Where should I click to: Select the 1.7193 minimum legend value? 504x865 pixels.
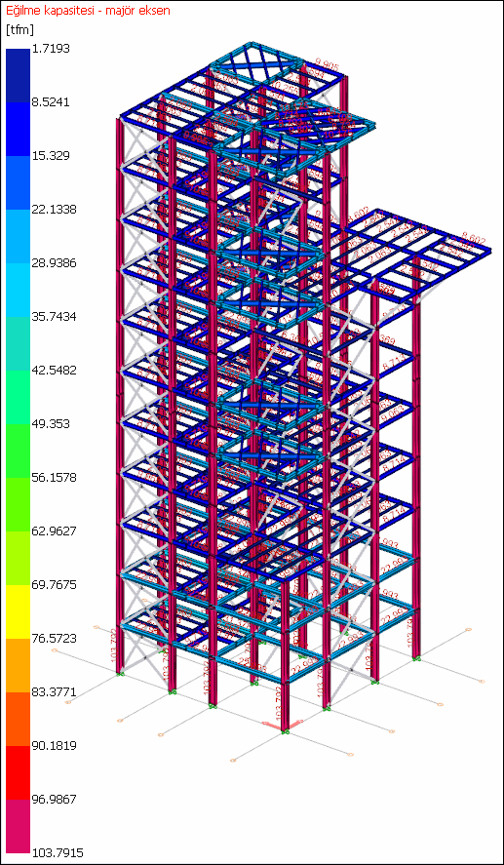52,49
